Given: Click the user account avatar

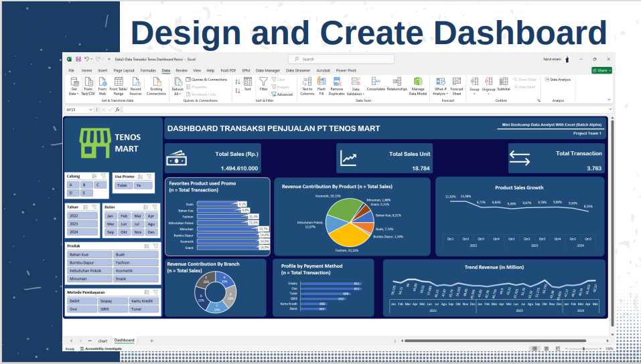Looking at the screenshot, I should [x=567, y=60].
